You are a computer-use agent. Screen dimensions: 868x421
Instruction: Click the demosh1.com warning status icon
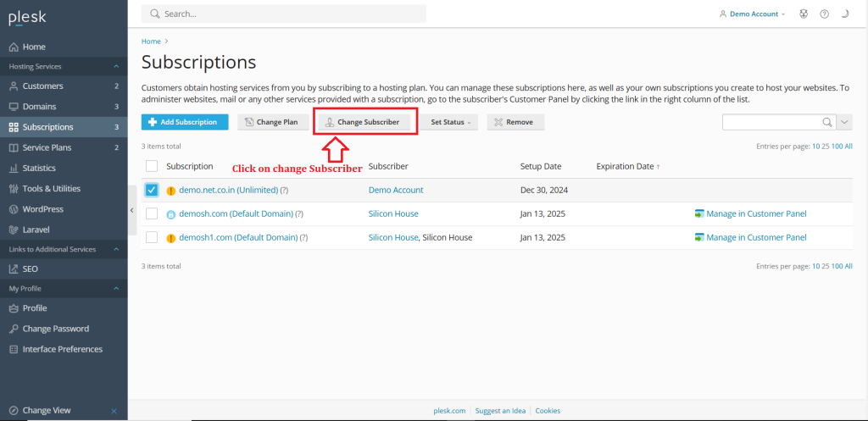(171, 238)
